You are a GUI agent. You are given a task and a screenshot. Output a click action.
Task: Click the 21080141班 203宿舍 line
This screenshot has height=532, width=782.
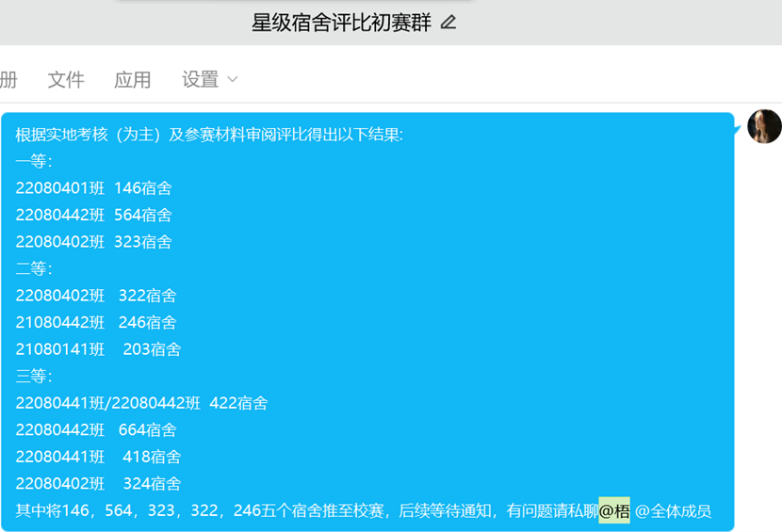(98, 349)
